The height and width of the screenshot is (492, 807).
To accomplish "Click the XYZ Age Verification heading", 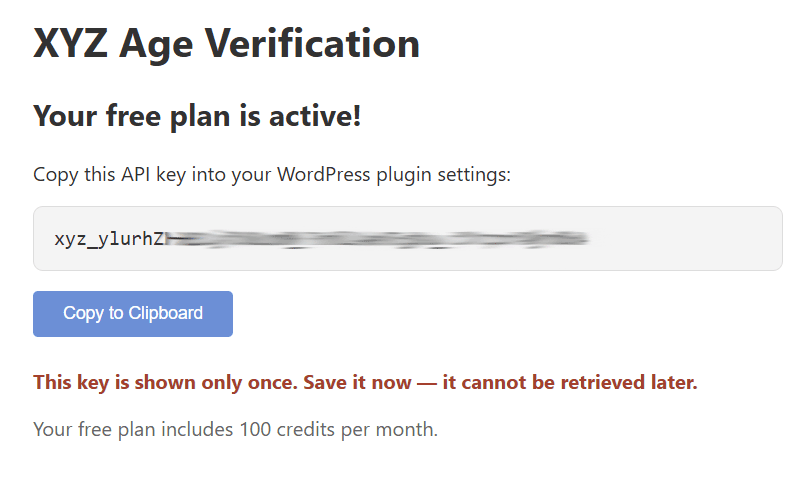I will tap(227, 44).
